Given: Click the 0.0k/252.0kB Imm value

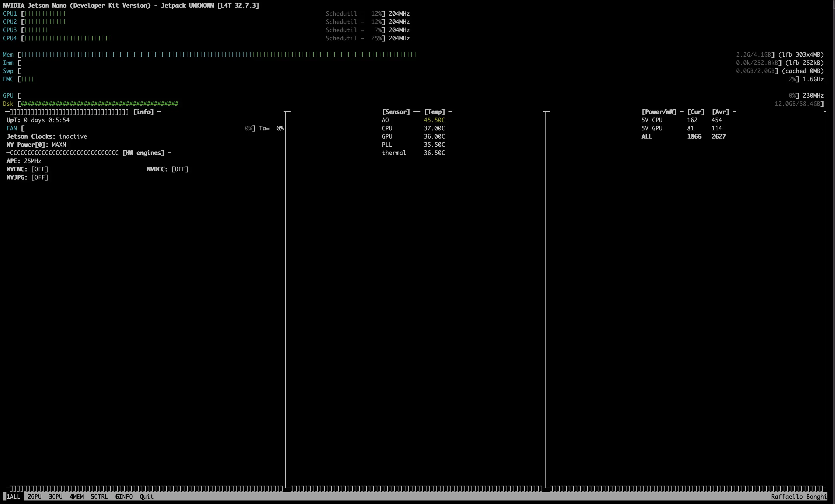Looking at the screenshot, I should [x=757, y=63].
